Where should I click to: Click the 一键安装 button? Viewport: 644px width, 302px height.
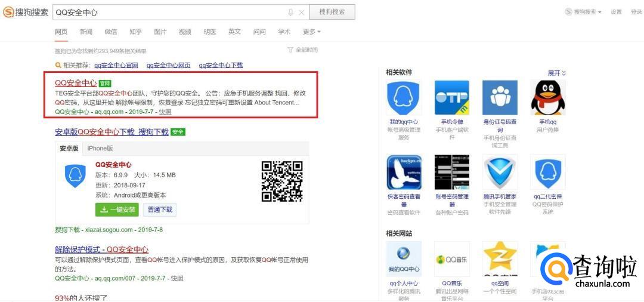[117, 209]
